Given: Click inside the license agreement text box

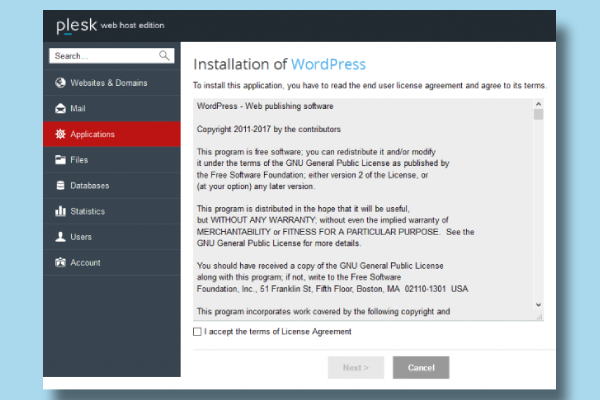Looking at the screenshot, I should pyautogui.click(x=360, y=200).
